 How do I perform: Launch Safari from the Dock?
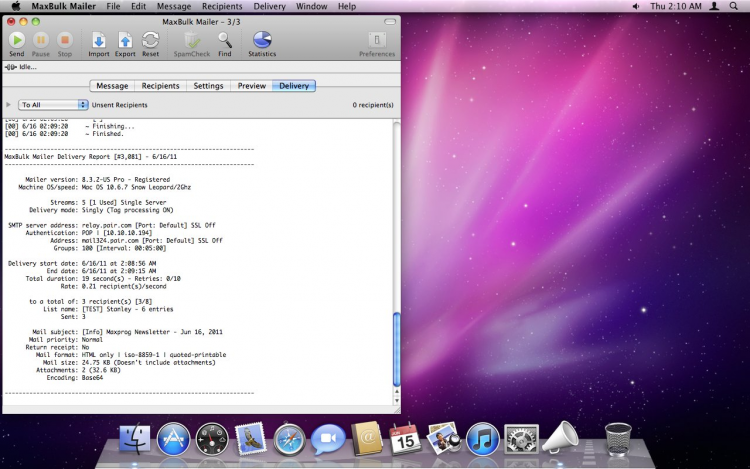tap(289, 439)
